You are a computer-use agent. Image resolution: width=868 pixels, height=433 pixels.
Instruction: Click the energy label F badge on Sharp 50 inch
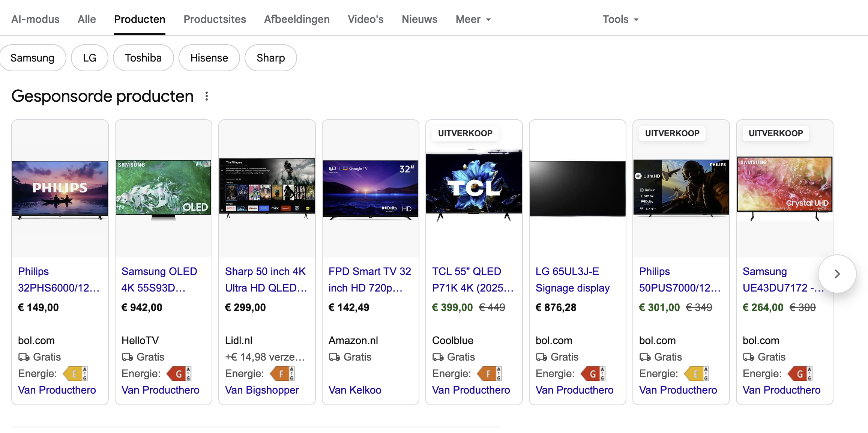pyautogui.click(x=282, y=374)
